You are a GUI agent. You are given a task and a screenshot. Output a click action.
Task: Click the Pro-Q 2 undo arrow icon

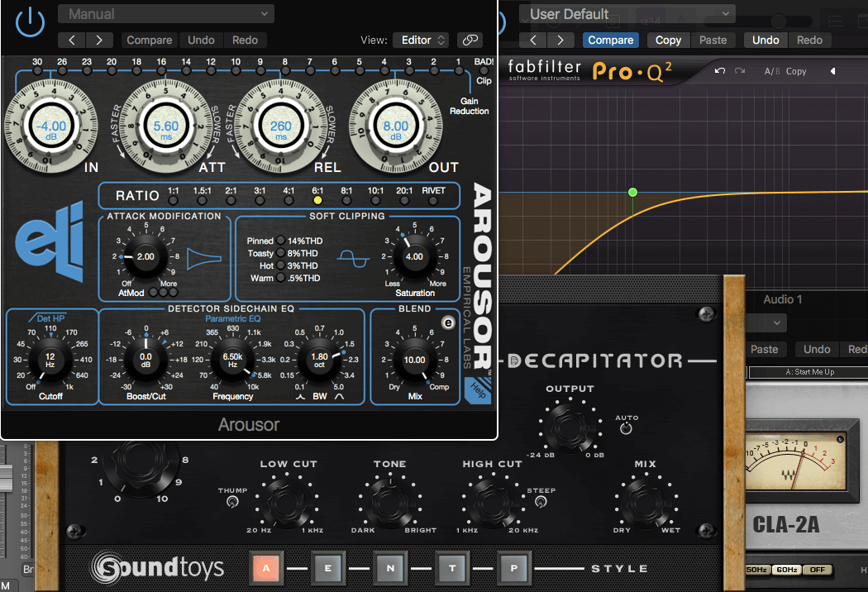pyautogui.click(x=720, y=71)
